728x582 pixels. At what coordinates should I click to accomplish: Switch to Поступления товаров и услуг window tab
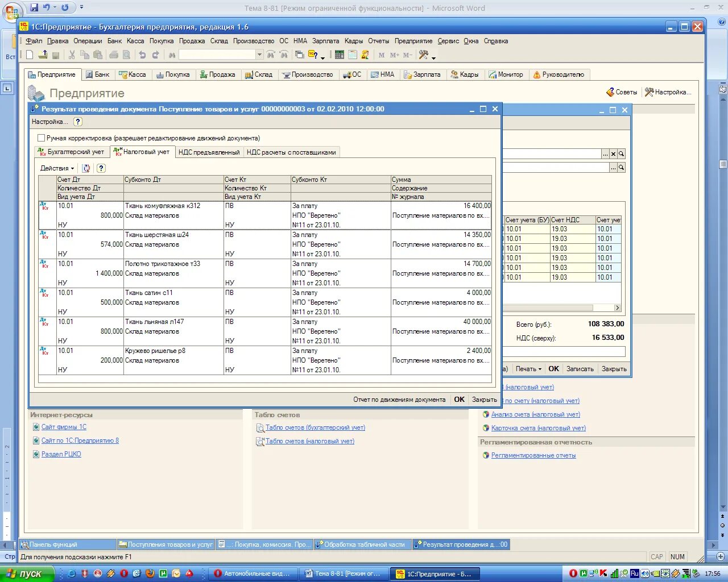pyautogui.click(x=166, y=544)
